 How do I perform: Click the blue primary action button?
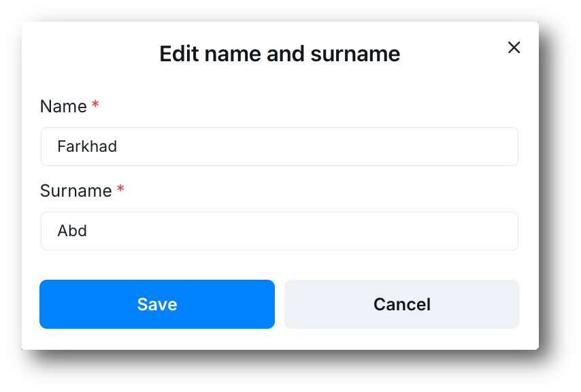click(x=157, y=304)
